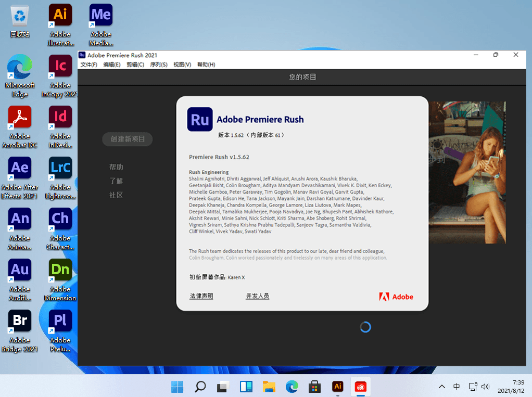
Task: Open the 编辑(E) menu
Action: [112, 65]
